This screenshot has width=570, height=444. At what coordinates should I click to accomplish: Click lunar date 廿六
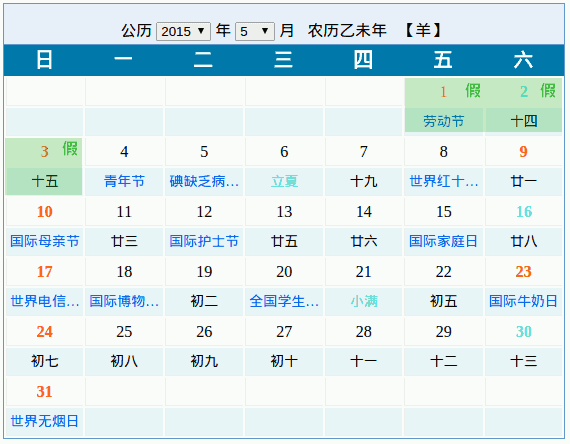click(x=364, y=241)
